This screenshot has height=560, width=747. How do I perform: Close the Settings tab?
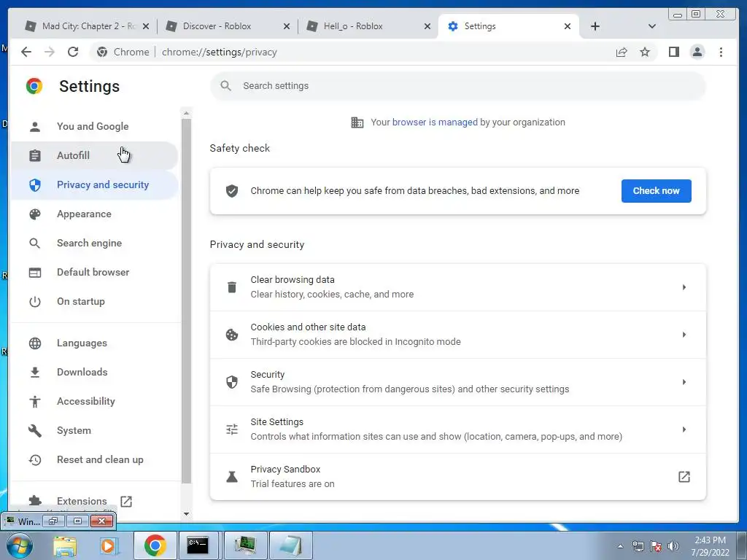pyautogui.click(x=568, y=26)
